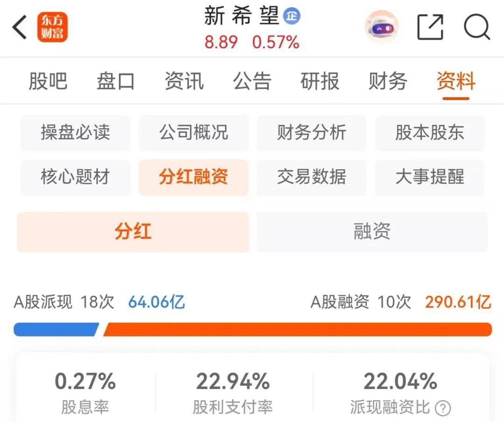
Task: Open search via magnifier icon
Action: [x=476, y=27]
